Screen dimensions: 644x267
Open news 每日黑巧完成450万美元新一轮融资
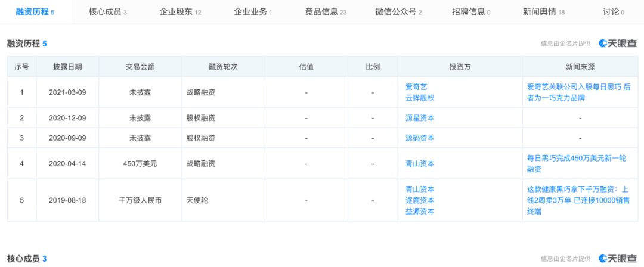(x=577, y=163)
